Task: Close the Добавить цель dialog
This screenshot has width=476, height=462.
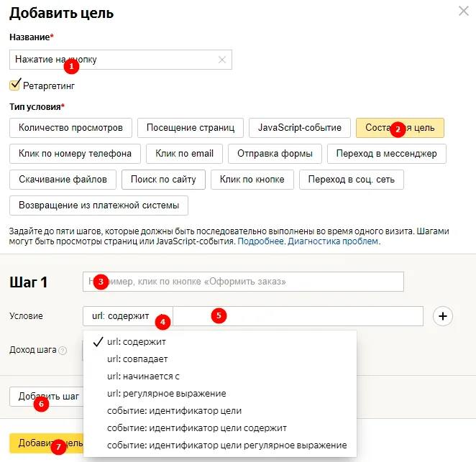Action: 464,11
